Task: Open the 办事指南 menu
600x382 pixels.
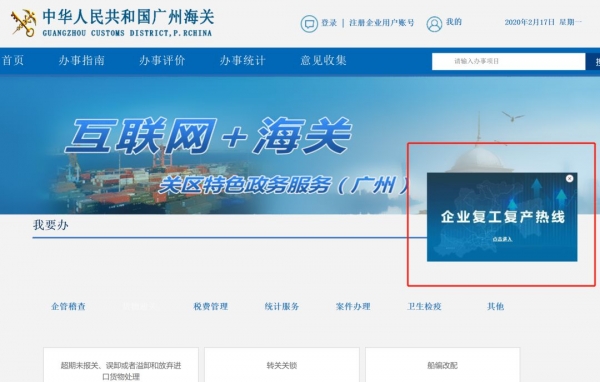Action: [x=82, y=60]
